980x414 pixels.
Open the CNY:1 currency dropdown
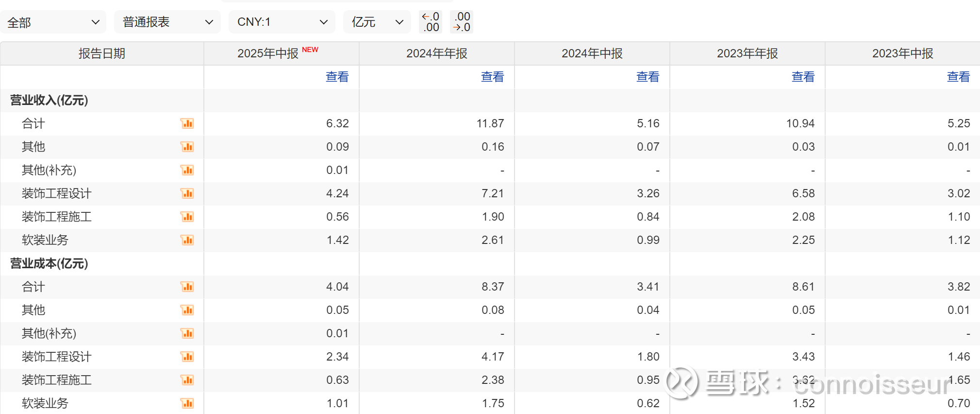pos(282,22)
